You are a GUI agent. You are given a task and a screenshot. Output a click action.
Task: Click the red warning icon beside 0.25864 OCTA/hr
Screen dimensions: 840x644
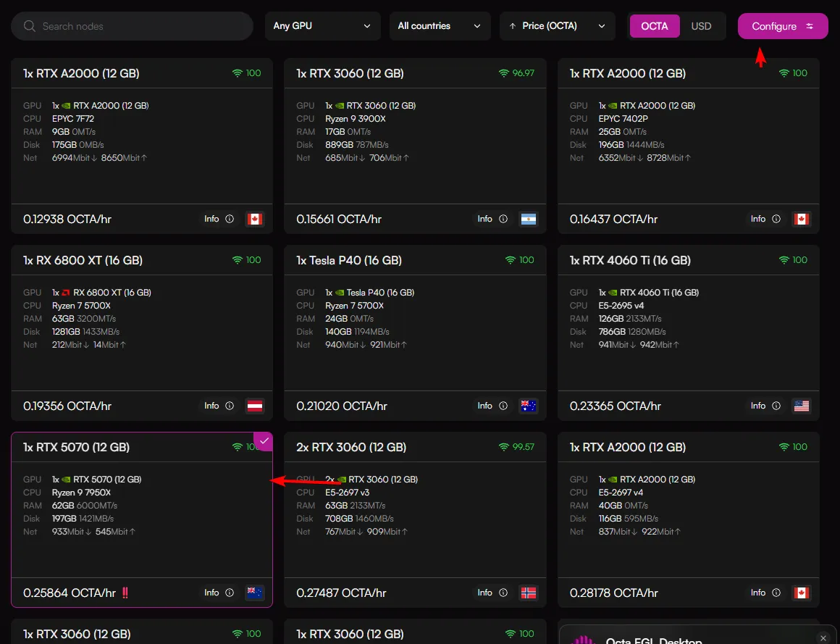[125, 593]
